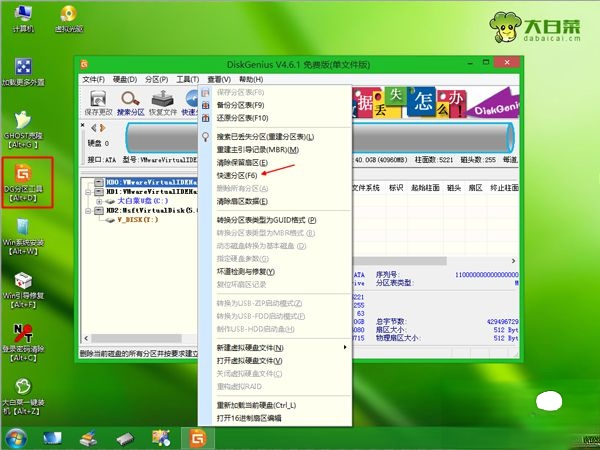The image size is (600, 450).
Task: Choose 还原分区表(F10) menu entry
Action: [x=275, y=118]
